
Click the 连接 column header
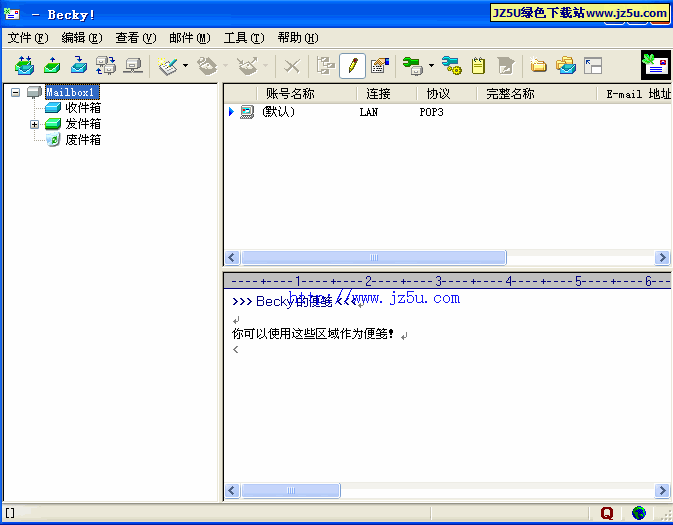[387, 94]
